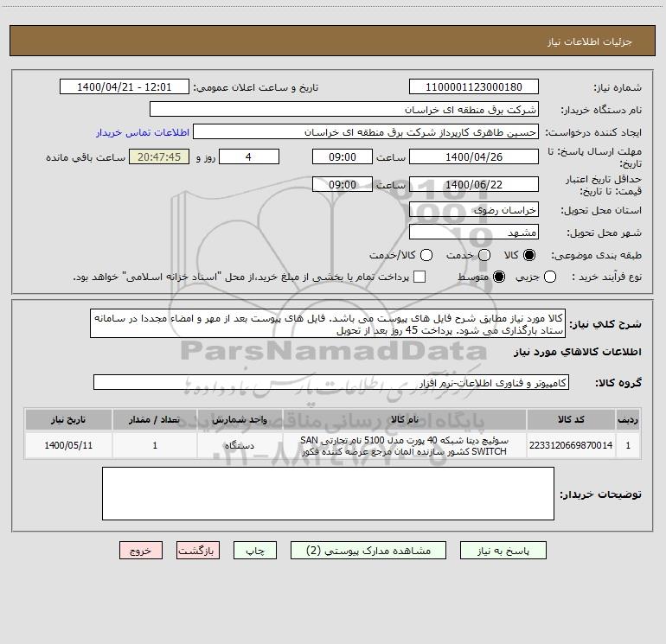This screenshot has width=666, height=644.
Task: Choose جزیی purchase process type
Action: coord(550,277)
